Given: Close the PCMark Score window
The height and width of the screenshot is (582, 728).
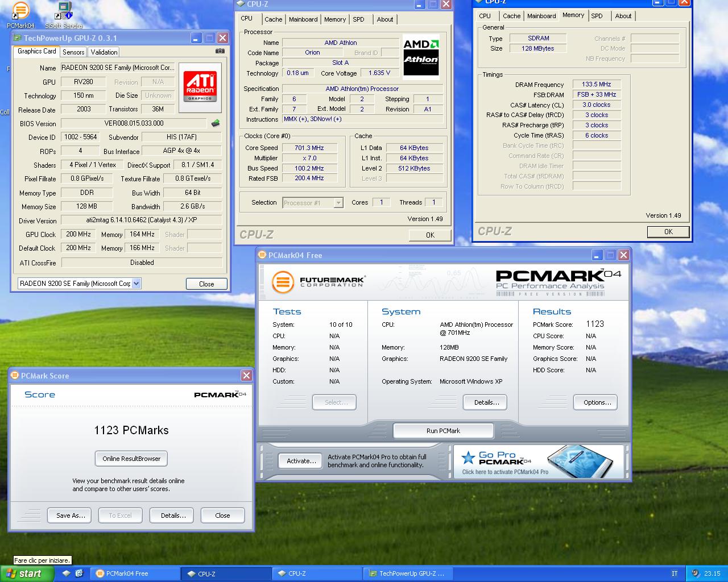Looking at the screenshot, I should point(246,375).
